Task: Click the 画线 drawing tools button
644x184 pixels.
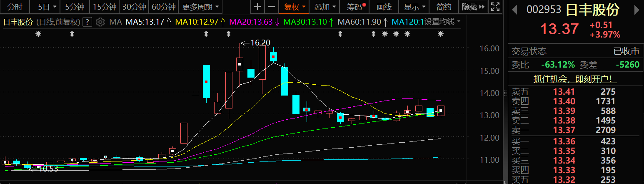Action: (384, 7)
